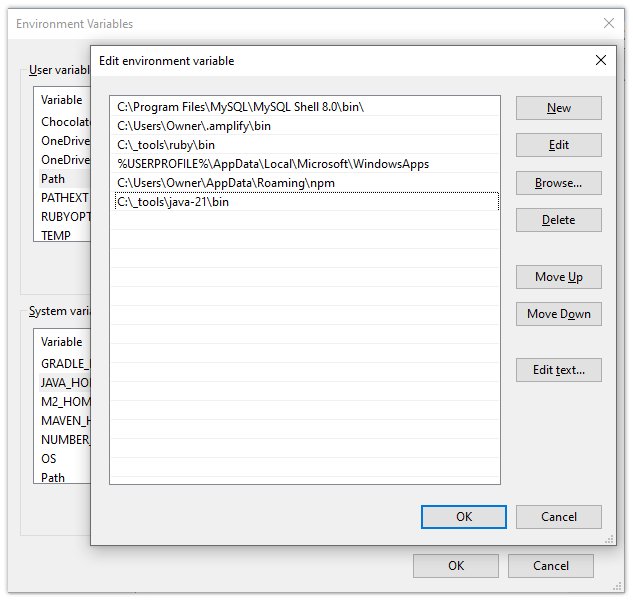Move the selected entry up
The image size is (633, 601).
[x=559, y=277]
